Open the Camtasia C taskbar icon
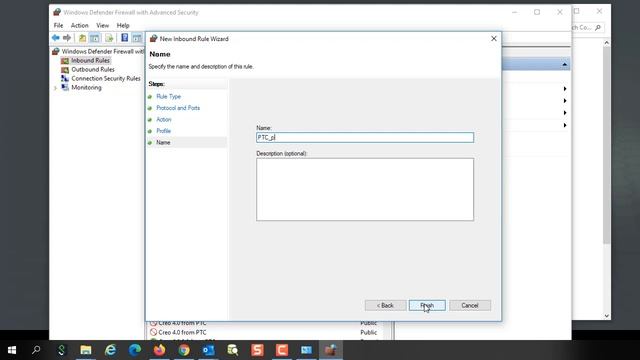This screenshot has width=640, height=360. pyautogui.click(x=282, y=350)
